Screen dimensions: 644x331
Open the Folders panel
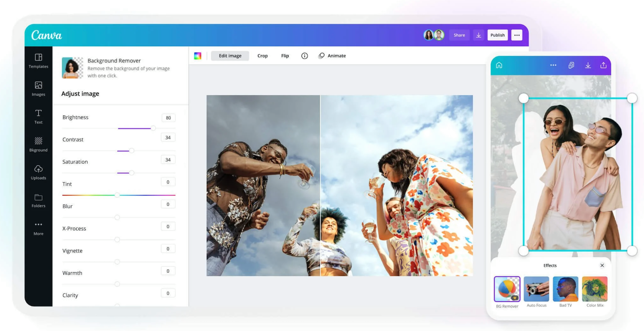(38, 200)
